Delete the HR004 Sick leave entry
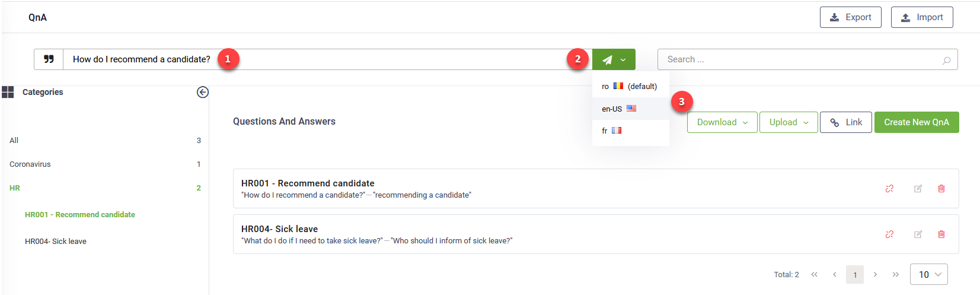The image size is (980, 295). [941, 234]
